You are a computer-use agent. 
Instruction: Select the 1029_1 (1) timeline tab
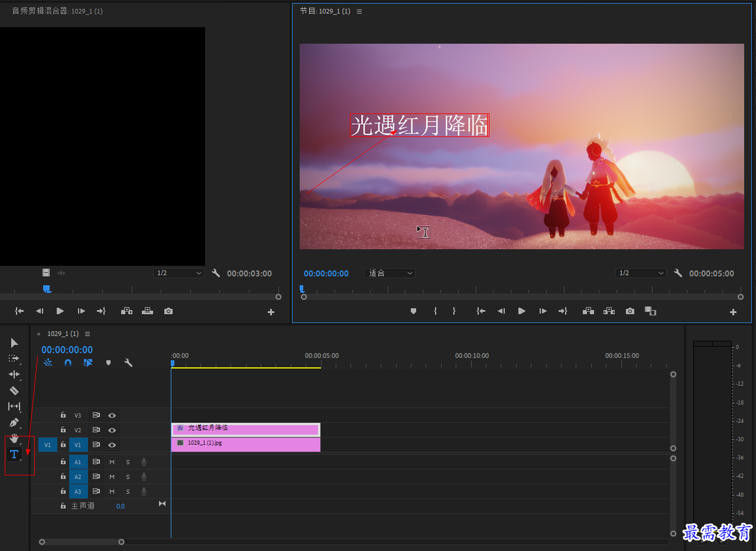tap(63, 334)
